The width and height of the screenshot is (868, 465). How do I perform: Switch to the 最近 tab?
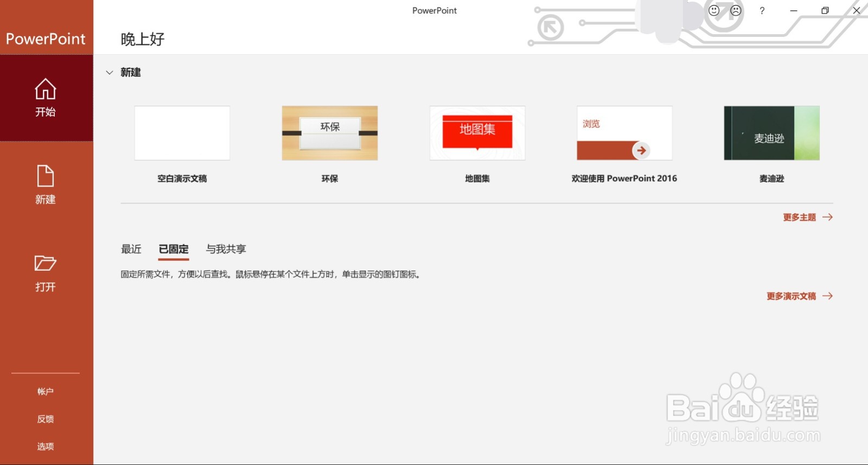coord(131,249)
